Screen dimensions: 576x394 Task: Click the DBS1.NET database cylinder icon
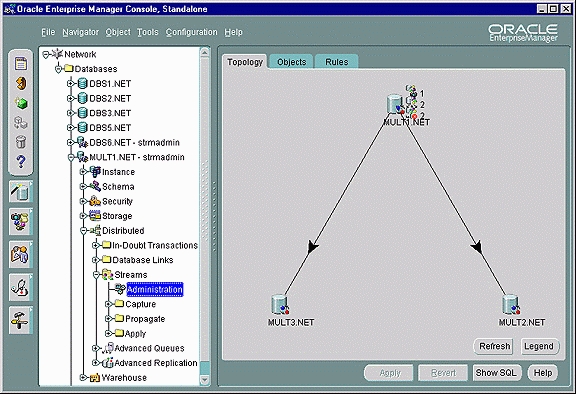[83, 84]
